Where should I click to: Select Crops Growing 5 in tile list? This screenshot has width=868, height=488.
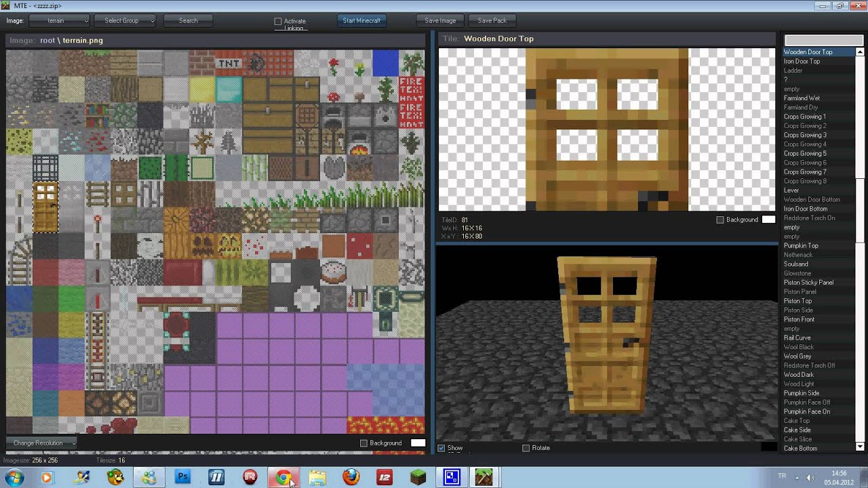[819, 154]
